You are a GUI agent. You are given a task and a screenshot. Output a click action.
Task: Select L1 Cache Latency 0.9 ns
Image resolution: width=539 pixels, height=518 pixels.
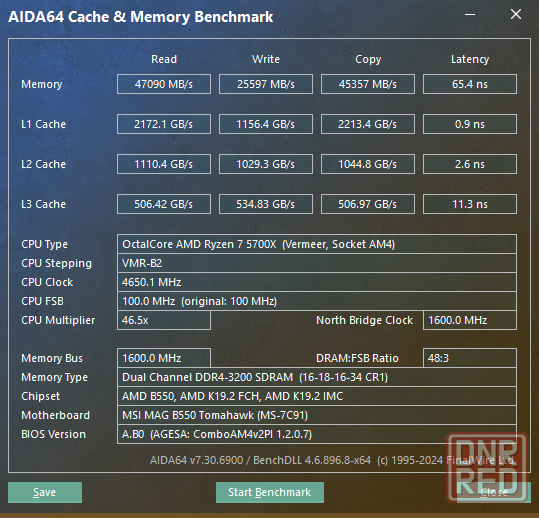coord(470,124)
